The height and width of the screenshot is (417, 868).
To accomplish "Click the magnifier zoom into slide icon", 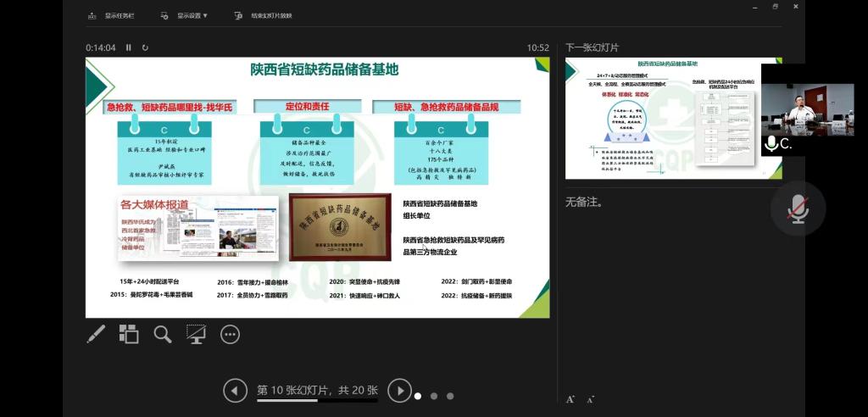I will (x=163, y=334).
